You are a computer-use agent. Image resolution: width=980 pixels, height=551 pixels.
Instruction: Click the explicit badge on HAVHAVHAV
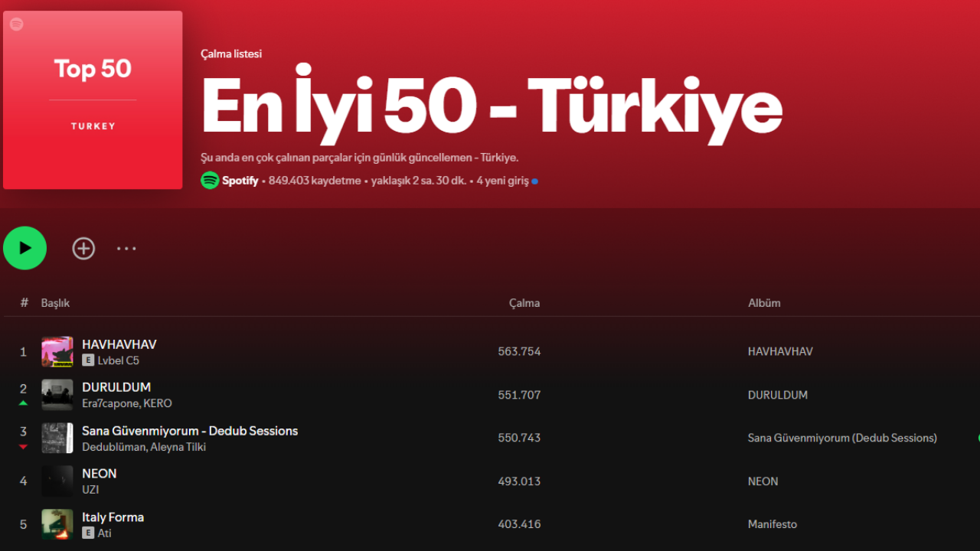coord(87,360)
